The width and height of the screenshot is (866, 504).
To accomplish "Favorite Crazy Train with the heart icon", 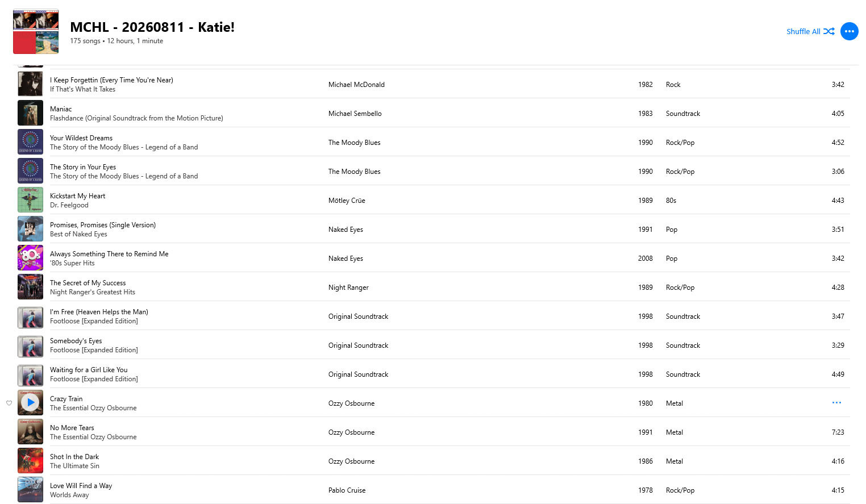I will pyautogui.click(x=9, y=403).
